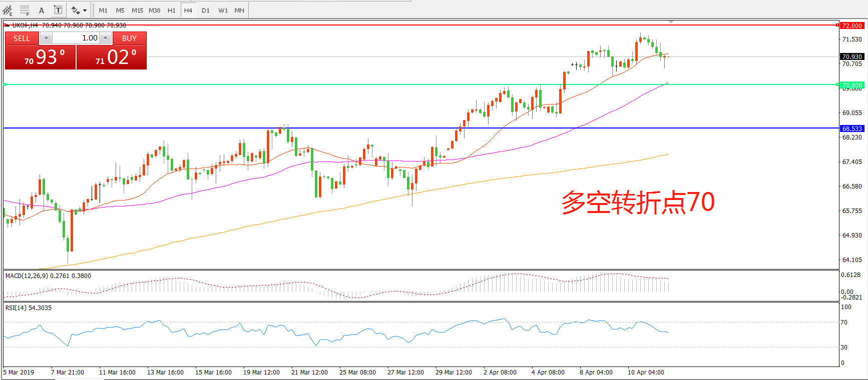
Task: Click the arrows objects tool icon
Action: tap(75, 10)
